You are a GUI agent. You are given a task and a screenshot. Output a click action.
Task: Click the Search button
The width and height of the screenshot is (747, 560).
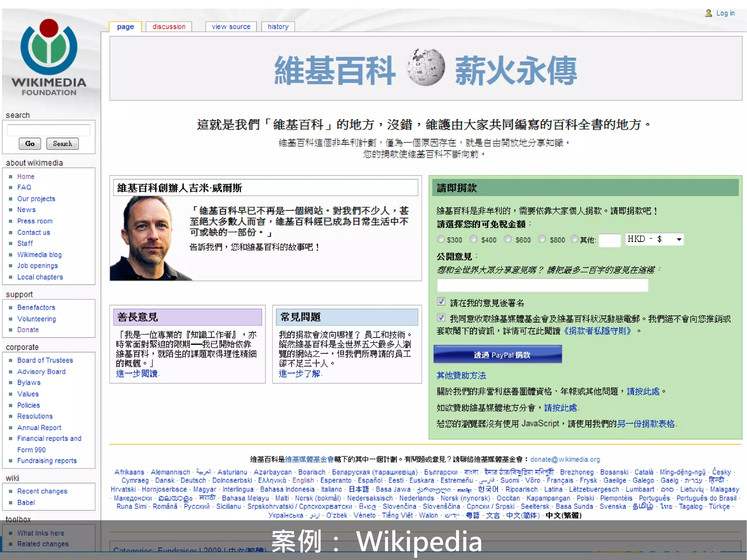tap(62, 144)
